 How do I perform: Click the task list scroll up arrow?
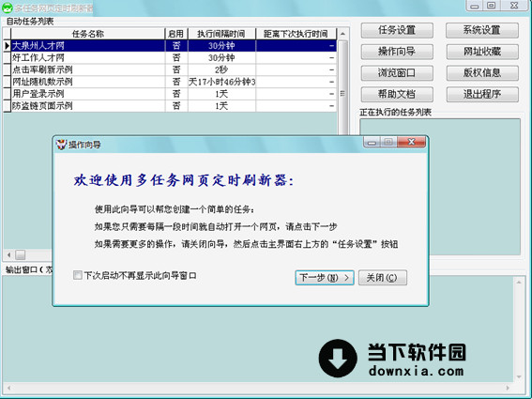point(342,34)
